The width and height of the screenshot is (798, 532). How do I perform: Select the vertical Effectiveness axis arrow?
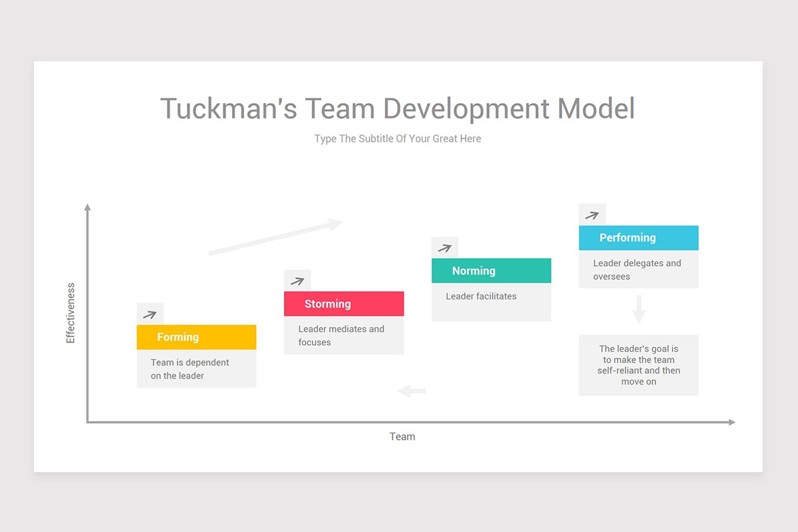point(87,313)
